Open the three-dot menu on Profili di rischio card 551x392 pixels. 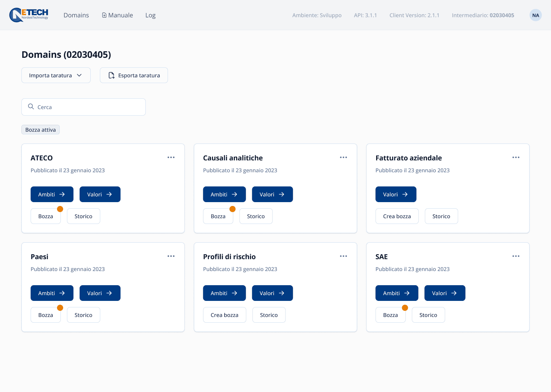coord(343,256)
